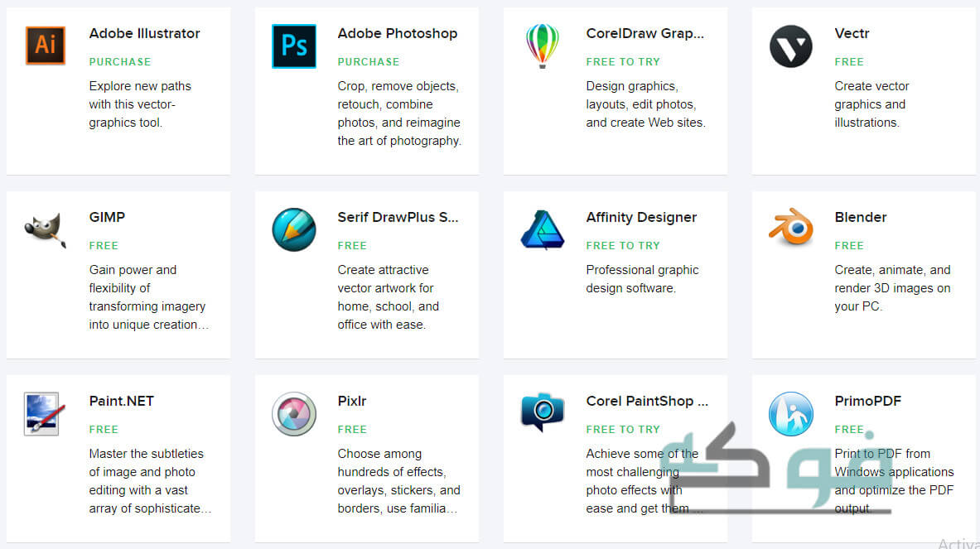Select the Paint.NET picture icon
This screenshot has height=549, width=980.
click(x=44, y=413)
